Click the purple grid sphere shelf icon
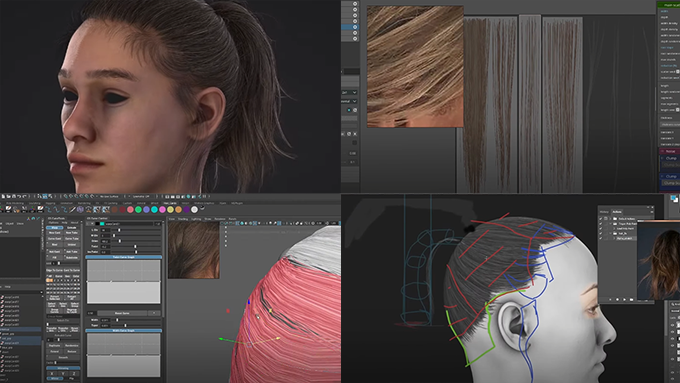This screenshot has height=383, width=680. 80,210
